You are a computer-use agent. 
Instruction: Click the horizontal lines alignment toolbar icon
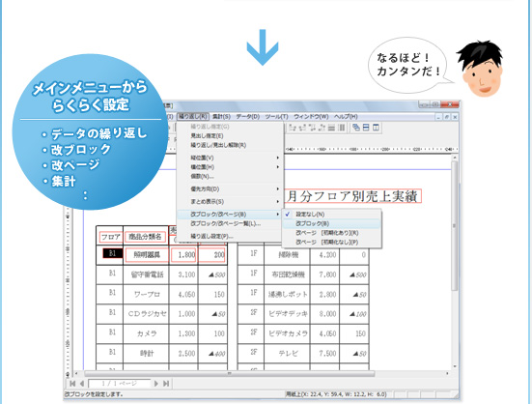(x=332, y=128)
